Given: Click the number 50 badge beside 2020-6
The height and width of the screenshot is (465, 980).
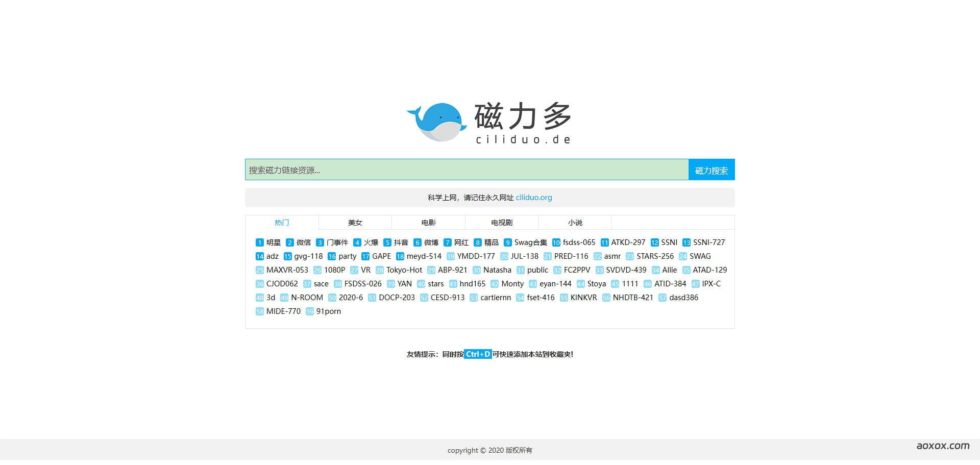Looking at the screenshot, I should (x=332, y=298).
